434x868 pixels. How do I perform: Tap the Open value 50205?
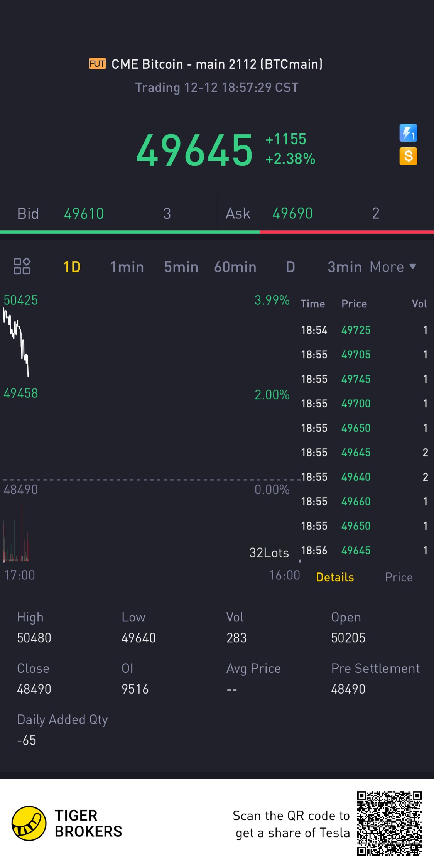point(348,638)
